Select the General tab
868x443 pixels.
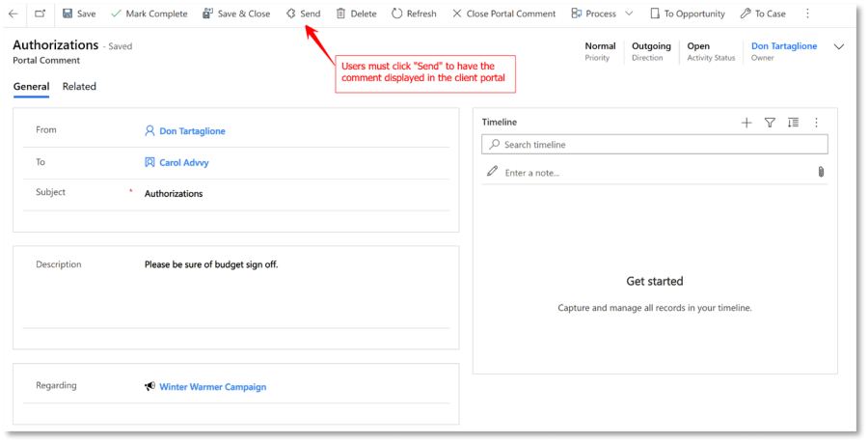click(x=31, y=87)
